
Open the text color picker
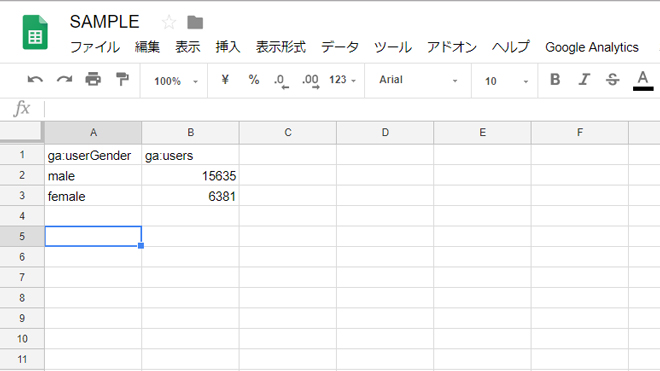coord(643,81)
